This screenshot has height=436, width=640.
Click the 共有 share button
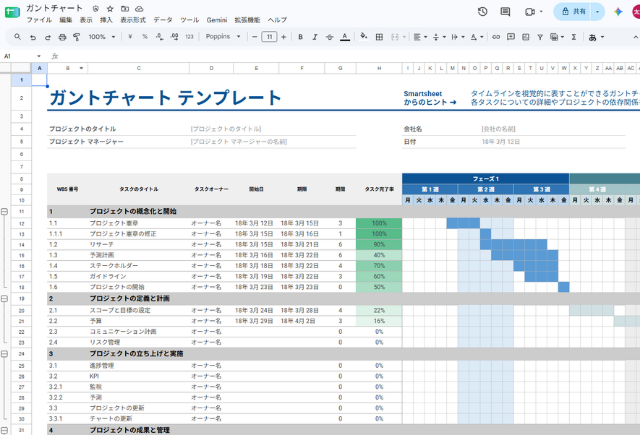click(573, 12)
